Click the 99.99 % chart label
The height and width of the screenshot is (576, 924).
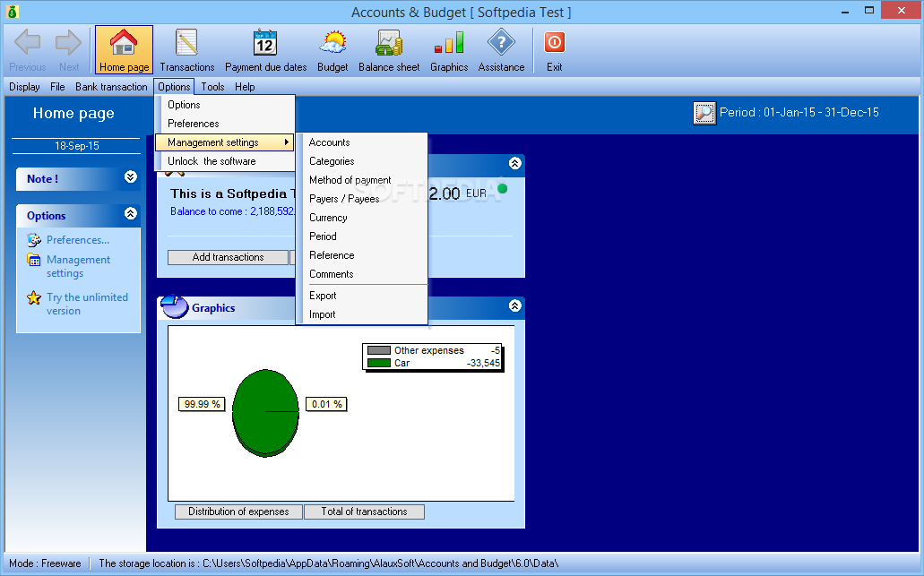202,404
